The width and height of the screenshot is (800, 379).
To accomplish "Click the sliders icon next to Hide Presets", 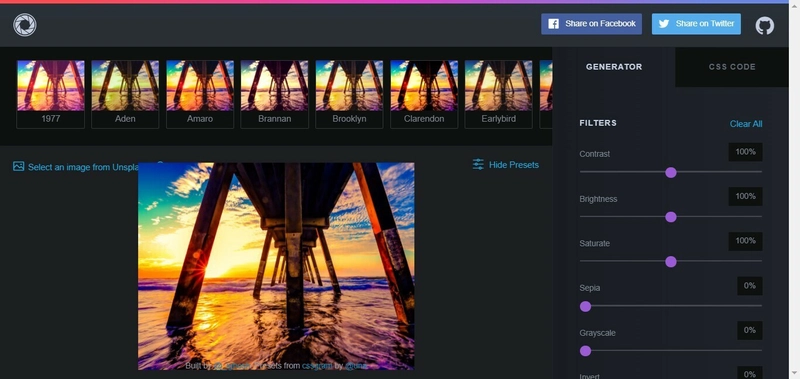I will pos(478,164).
